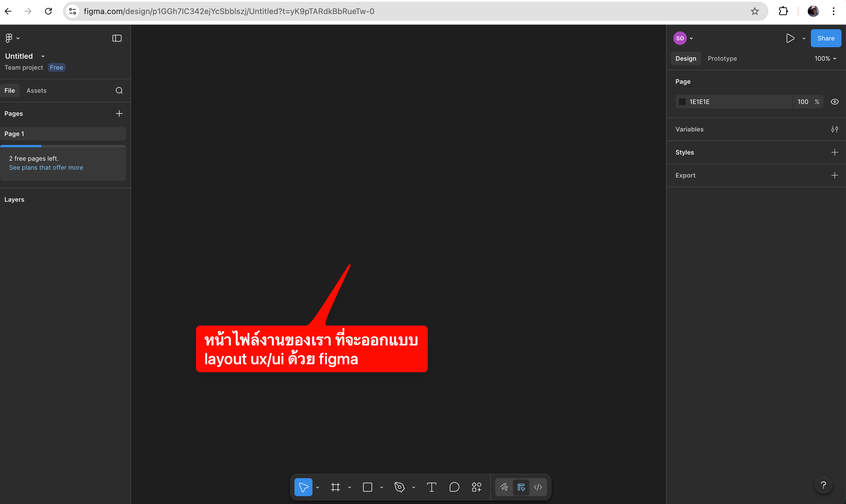The image size is (846, 504).
Task: Switch to the Prototype tab
Action: click(722, 58)
